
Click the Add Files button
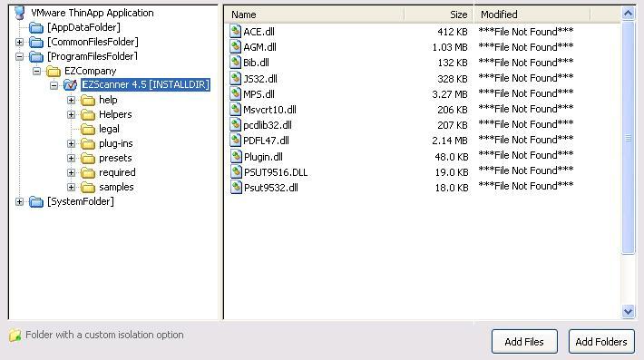tap(524, 342)
